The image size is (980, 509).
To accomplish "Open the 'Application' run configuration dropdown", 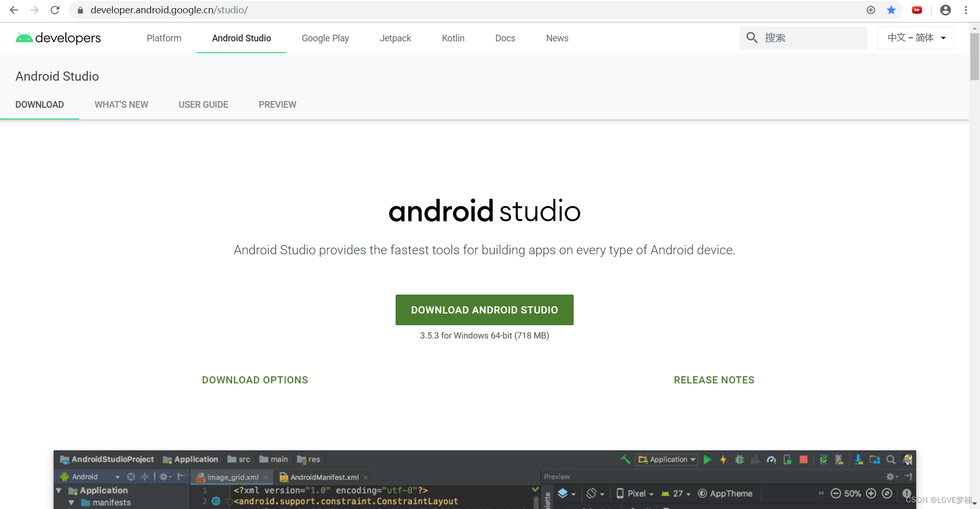I will (667, 459).
